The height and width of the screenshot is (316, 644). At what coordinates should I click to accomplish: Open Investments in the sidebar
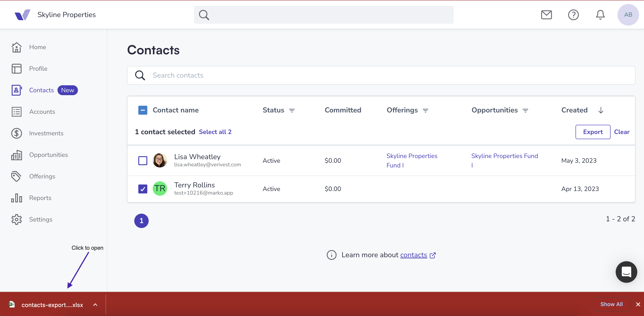[x=46, y=133]
